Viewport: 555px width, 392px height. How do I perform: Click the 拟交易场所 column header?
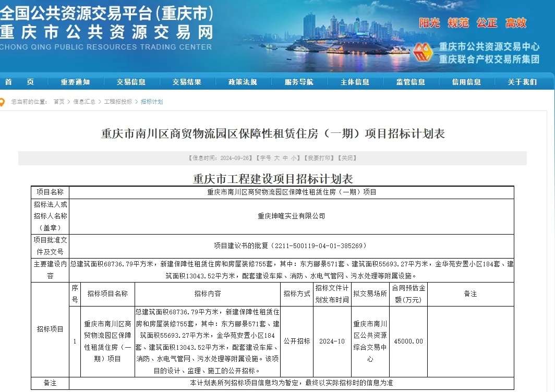[x=370, y=294]
